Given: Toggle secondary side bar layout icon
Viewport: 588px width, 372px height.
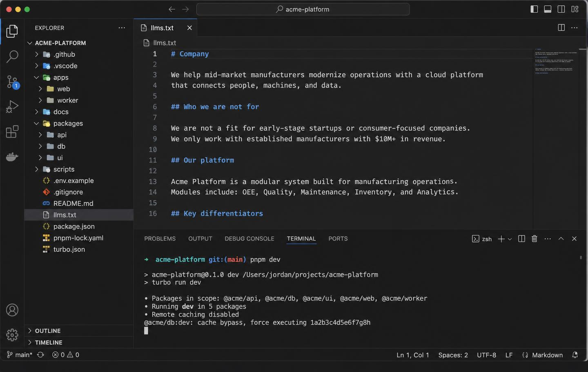Looking at the screenshot, I should (561, 9).
